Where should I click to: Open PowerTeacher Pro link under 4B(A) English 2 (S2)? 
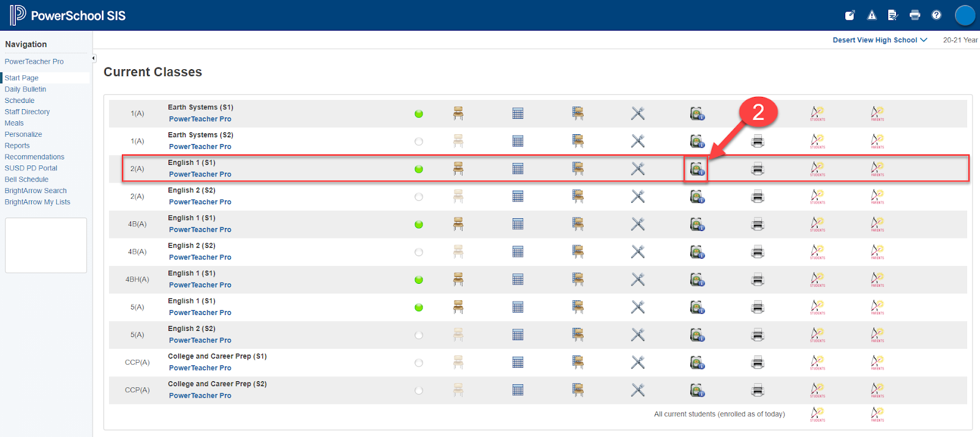tap(200, 257)
